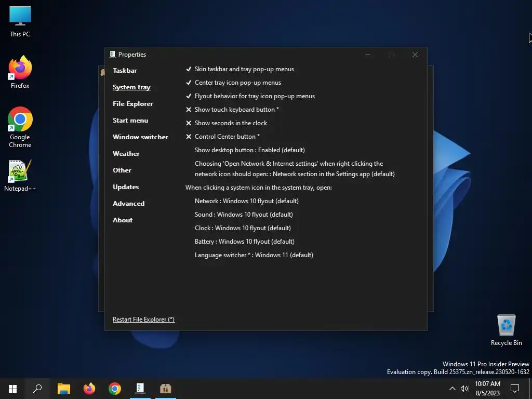This screenshot has height=399, width=532.
Task: Disable Flyout behavior for tray icon pop-up menus
Action: (x=250, y=96)
